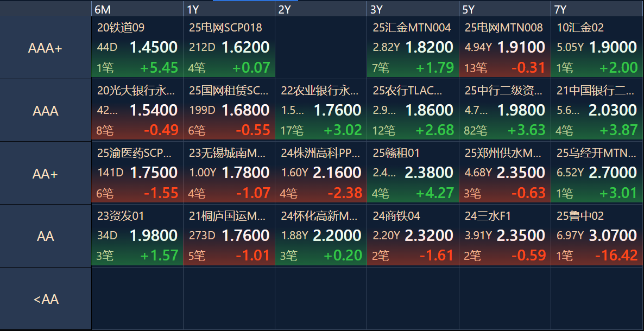
Task: Select the 20铁道09 bond cell
Action: tap(137, 47)
